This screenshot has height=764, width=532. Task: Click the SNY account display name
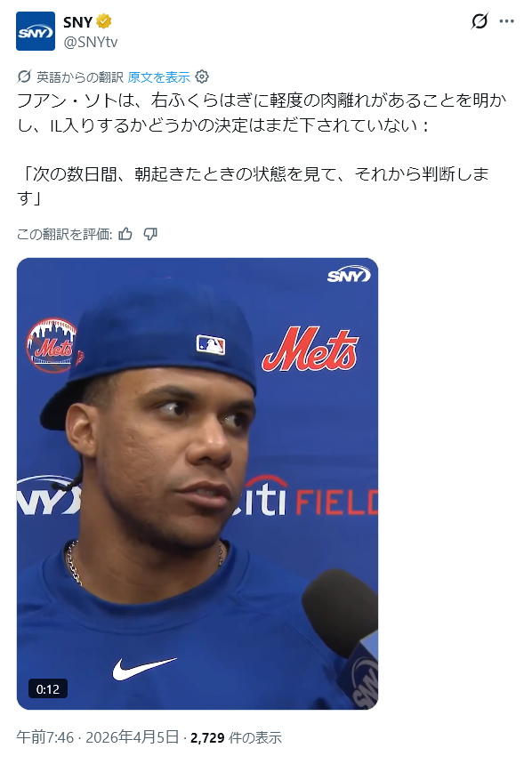point(77,22)
